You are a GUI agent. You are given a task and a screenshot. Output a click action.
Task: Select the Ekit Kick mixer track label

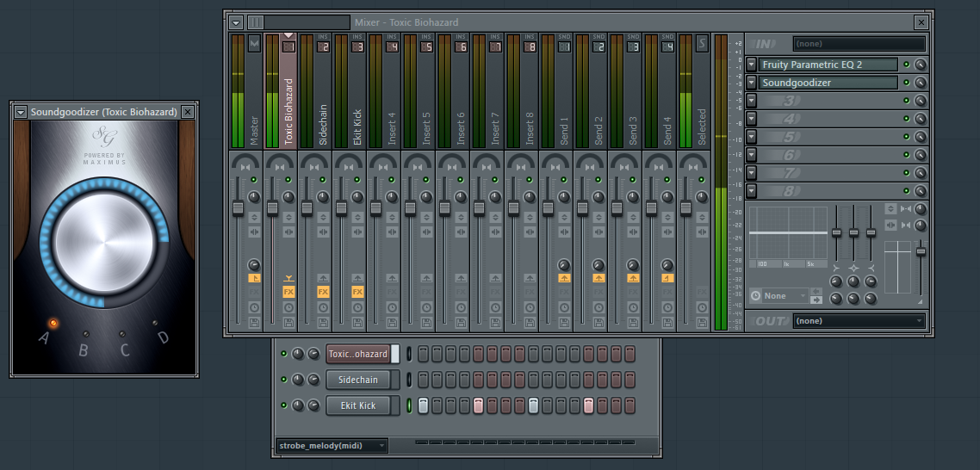point(357,127)
